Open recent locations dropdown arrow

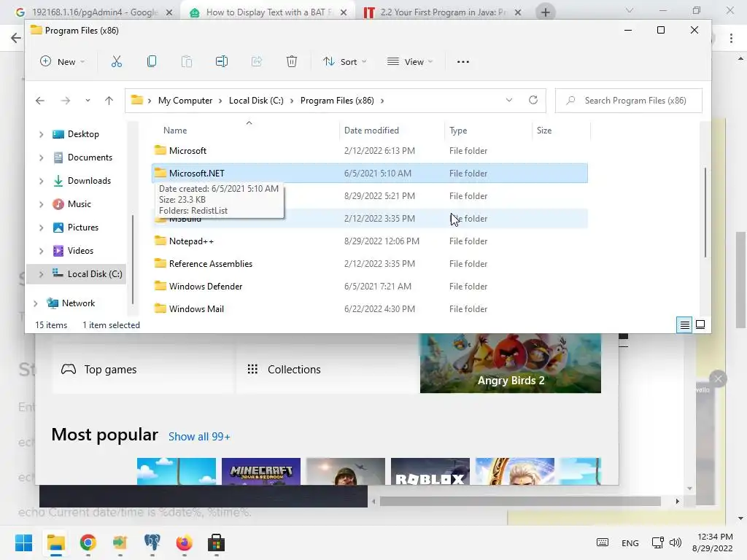pyautogui.click(x=88, y=101)
